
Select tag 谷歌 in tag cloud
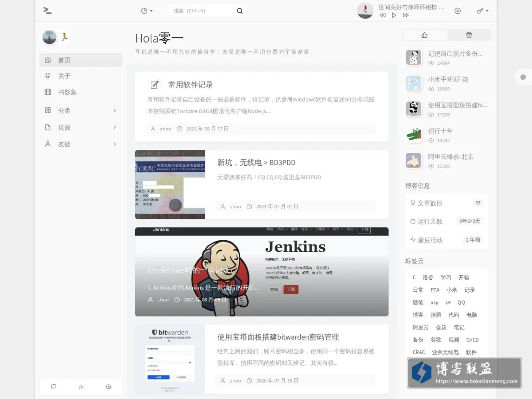point(436,340)
